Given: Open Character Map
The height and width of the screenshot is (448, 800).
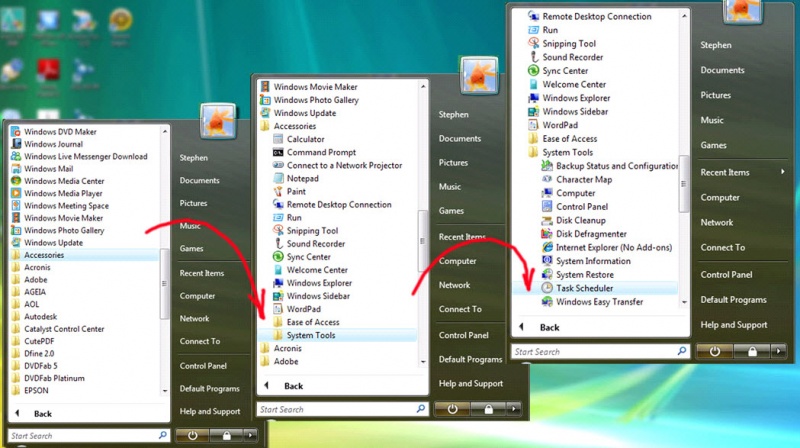Looking at the screenshot, I should point(584,180).
